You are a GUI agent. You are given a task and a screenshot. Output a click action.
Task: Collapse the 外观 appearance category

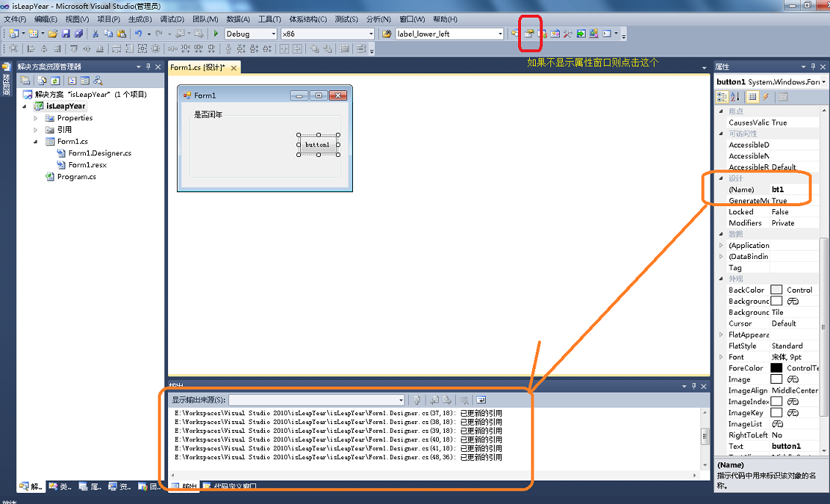721,279
